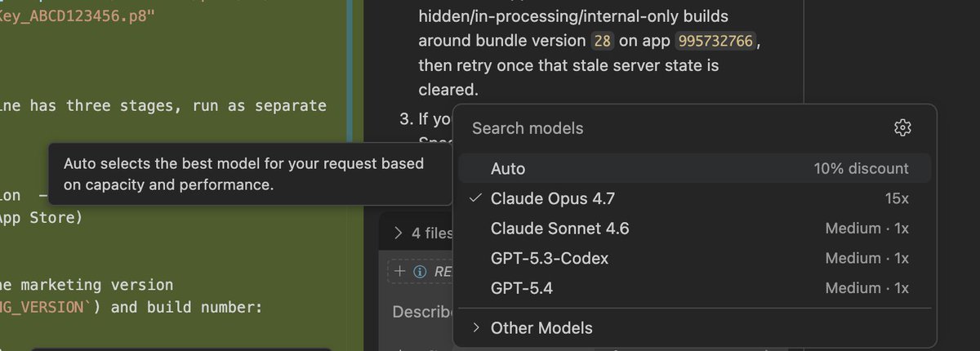Click Medium · 1x beside Claude Sonnet 4.6

pos(866,229)
